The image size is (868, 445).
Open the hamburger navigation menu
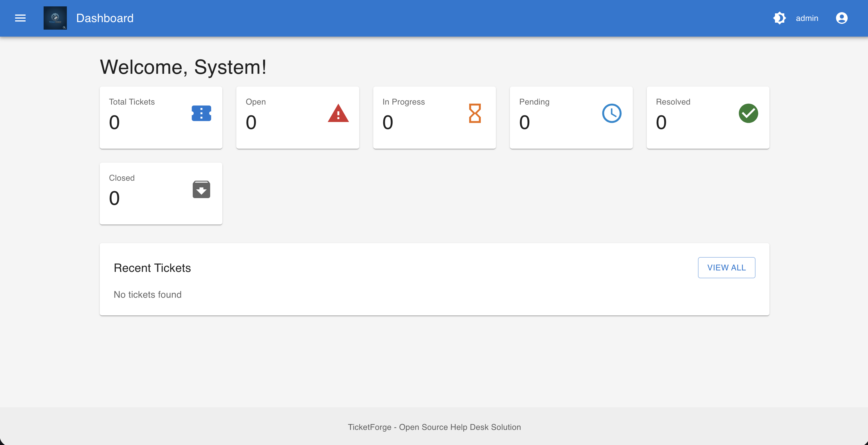coord(20,18)
